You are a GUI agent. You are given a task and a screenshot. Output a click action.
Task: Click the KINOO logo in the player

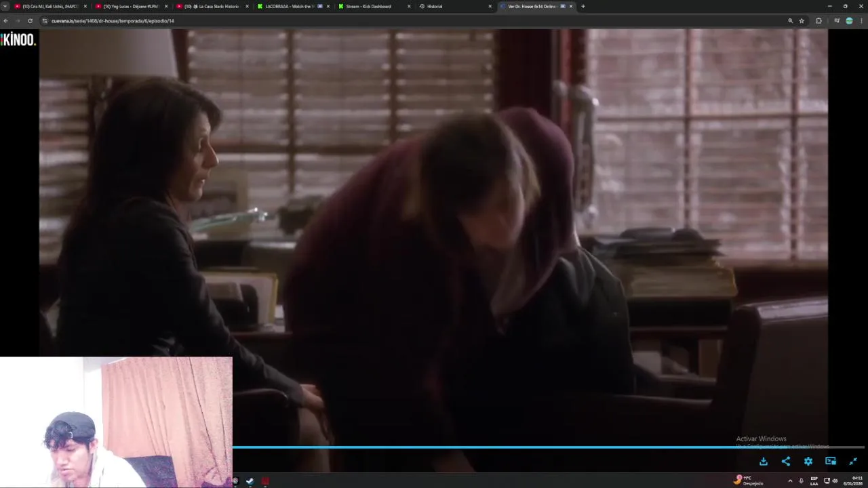coord(18,39)
